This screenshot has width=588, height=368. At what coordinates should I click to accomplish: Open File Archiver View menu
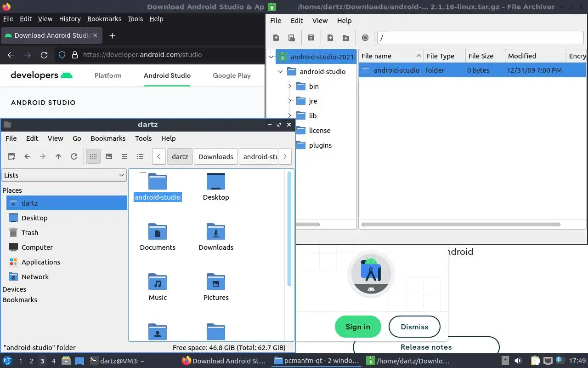coord(320,21)
